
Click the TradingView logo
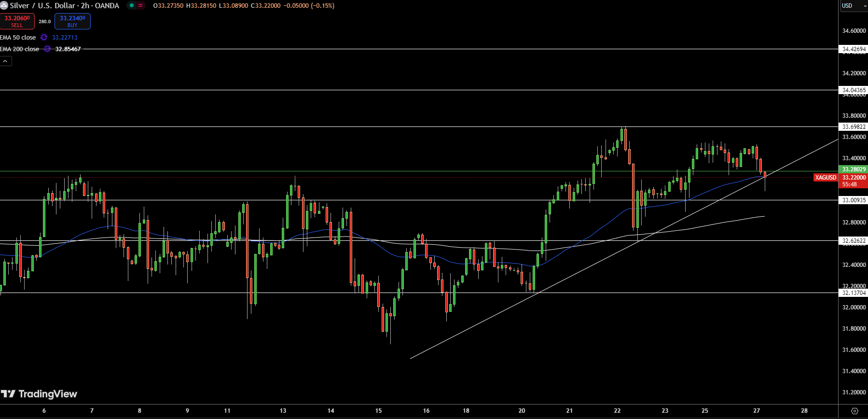pyautogui.click(x=39, y=394)
